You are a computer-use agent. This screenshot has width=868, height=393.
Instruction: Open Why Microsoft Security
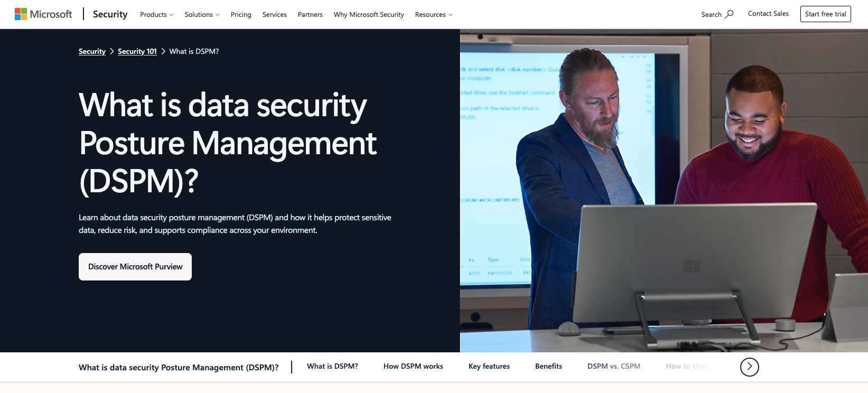pos(369,15)
